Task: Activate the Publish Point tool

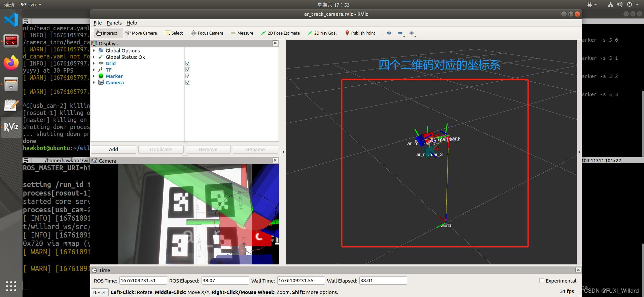Action: coord(360,33)
